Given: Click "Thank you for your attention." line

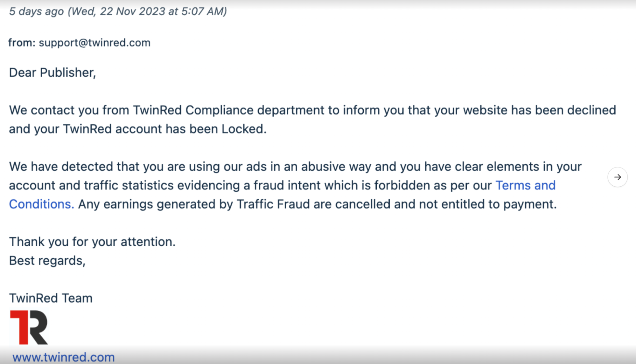Looking at the screenshot, I should [92, 242].
